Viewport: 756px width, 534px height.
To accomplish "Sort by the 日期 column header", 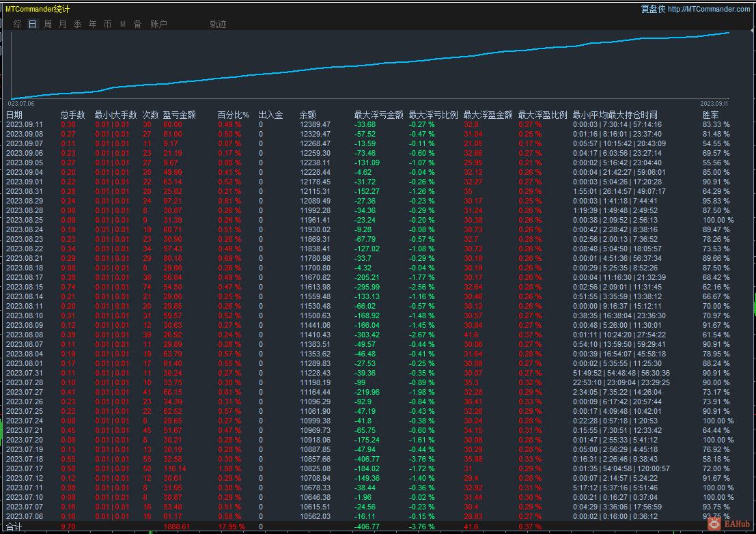I will click(14, 115).
